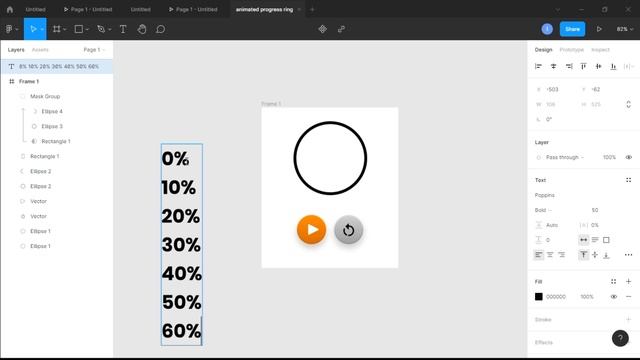Viewport: 640px width, 360px height.
Task: Set text alignment to right
Action: click(562, 255)
